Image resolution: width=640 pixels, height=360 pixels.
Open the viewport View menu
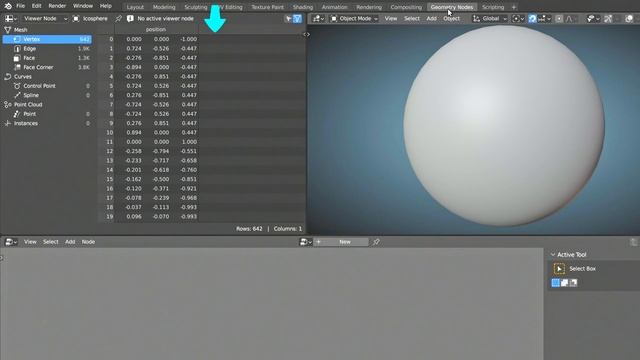point(391,18)
